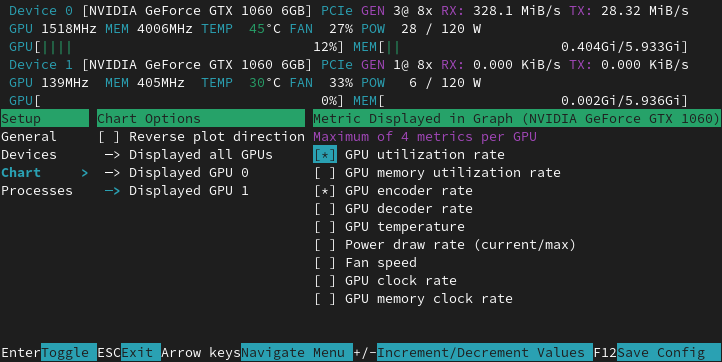Uncheck GPU encoder rate metric
The width and height of the screenshot is (722, 362).
pos(325,191)
